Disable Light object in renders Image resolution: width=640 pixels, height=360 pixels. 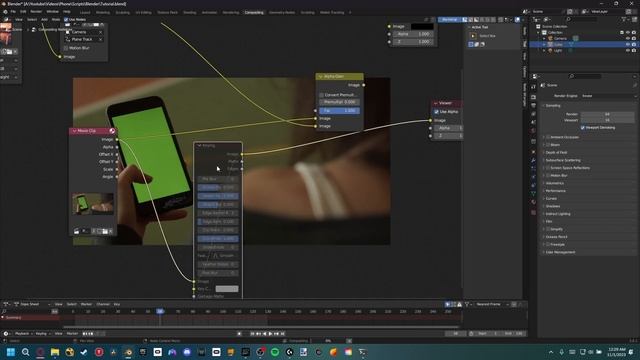tap(634, 50)
